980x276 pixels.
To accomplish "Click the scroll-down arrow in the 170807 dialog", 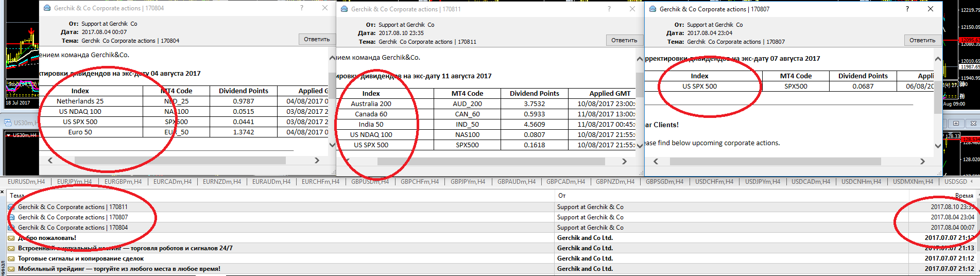I will [x=938, y=146].
